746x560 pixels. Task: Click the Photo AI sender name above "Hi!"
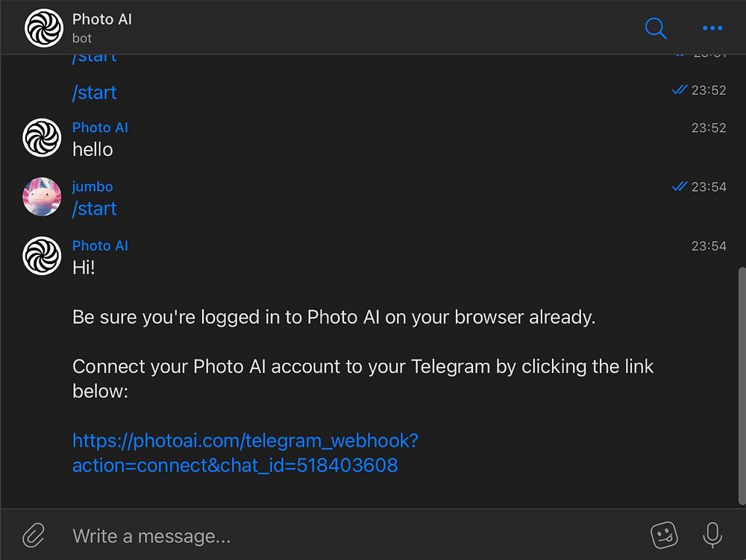100,245
